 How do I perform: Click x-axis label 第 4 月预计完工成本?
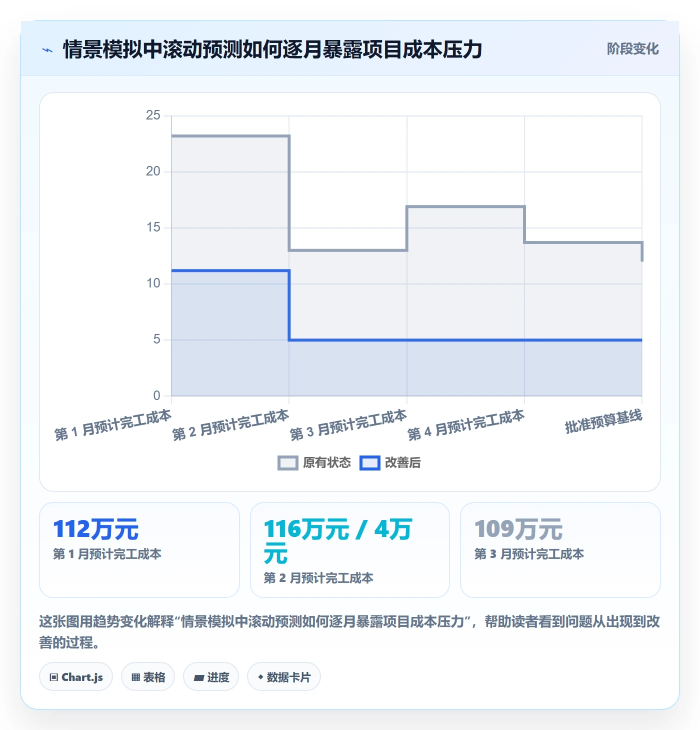point(466,425)
